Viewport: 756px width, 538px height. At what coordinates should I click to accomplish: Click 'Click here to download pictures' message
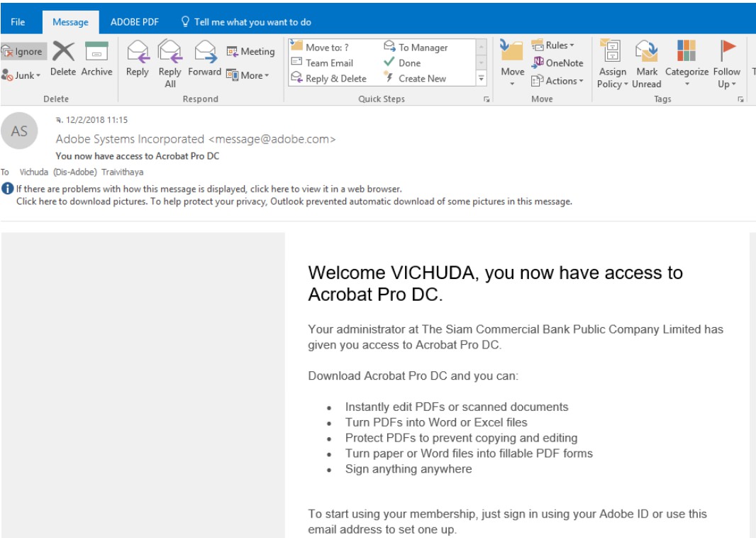click(x=294, y=201)
